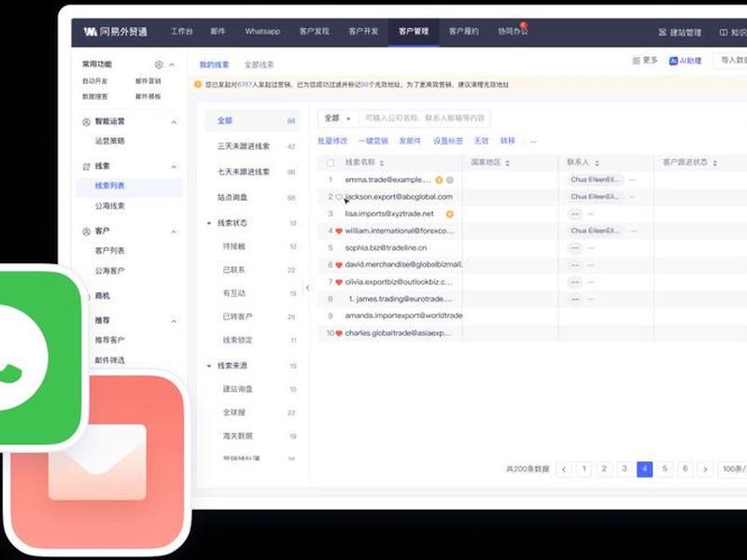The height and width of the screenshot is (560, 747).
Task: Tick the select-all checkbox in table header
Action: [331, 162]
